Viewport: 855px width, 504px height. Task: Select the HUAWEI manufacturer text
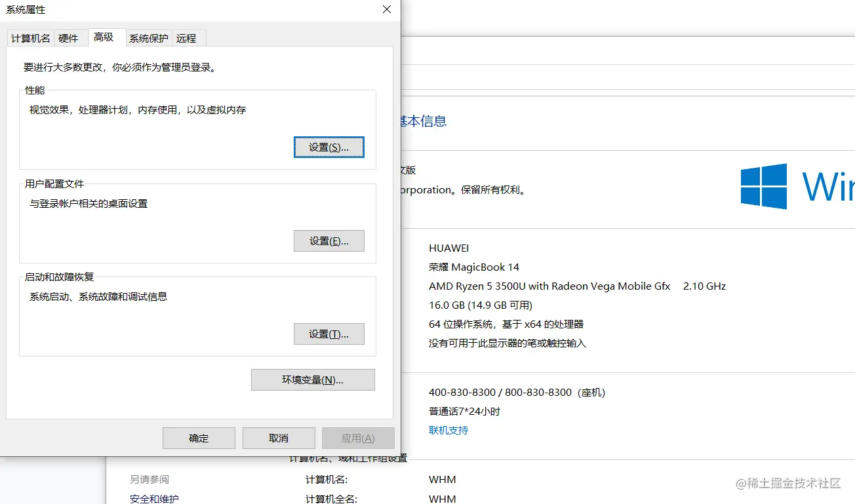tap(449, 248)
